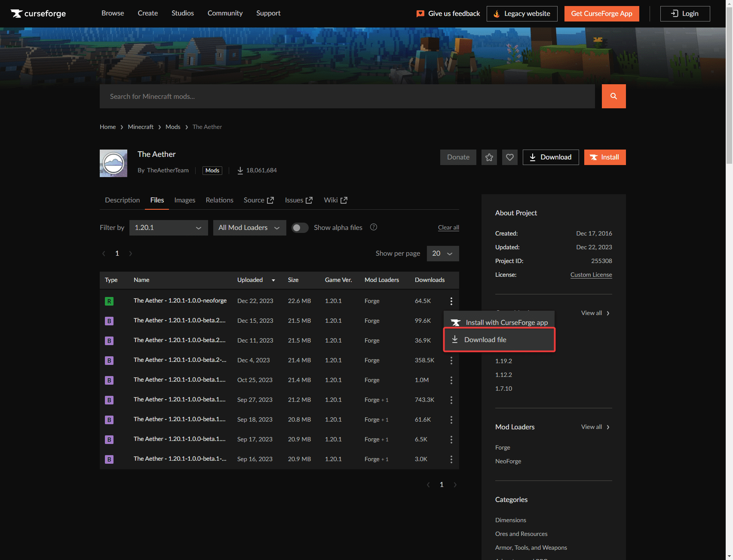This screenshot has height=560, width=733.
Task: Click the beta badge on the Dec 15, 2023 row
Action: [x=109, y=321]
